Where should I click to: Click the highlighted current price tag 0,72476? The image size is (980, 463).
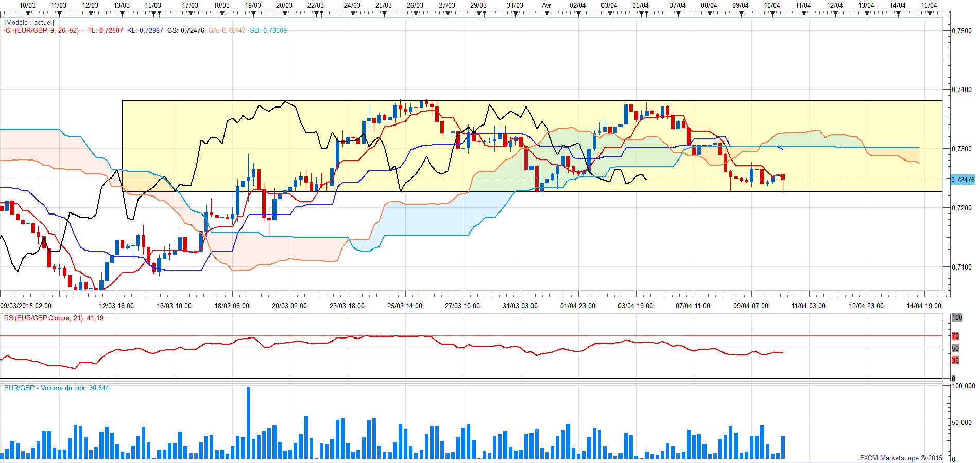[x=962, y=180]
